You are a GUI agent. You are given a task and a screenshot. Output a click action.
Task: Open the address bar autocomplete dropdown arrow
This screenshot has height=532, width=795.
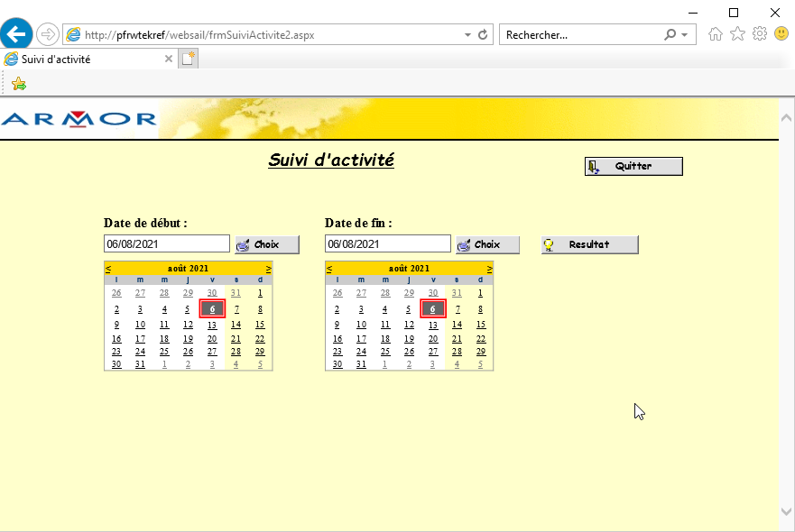pos(467,35)
